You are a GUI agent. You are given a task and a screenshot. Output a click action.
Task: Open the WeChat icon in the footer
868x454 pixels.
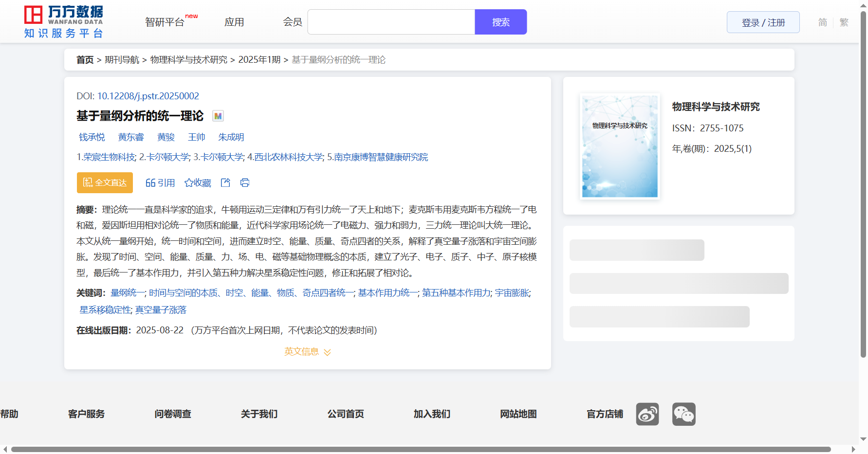click(683, 414)
